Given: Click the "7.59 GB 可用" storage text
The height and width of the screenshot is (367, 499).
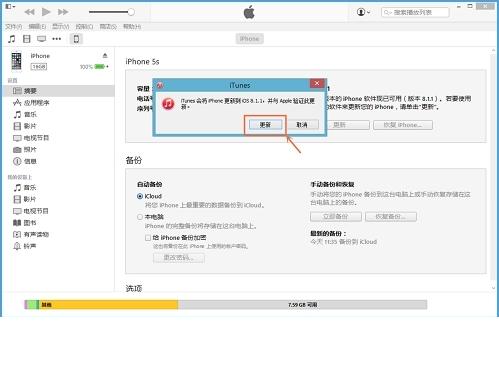Looking at the screenshot, I should tap(303, 305).
